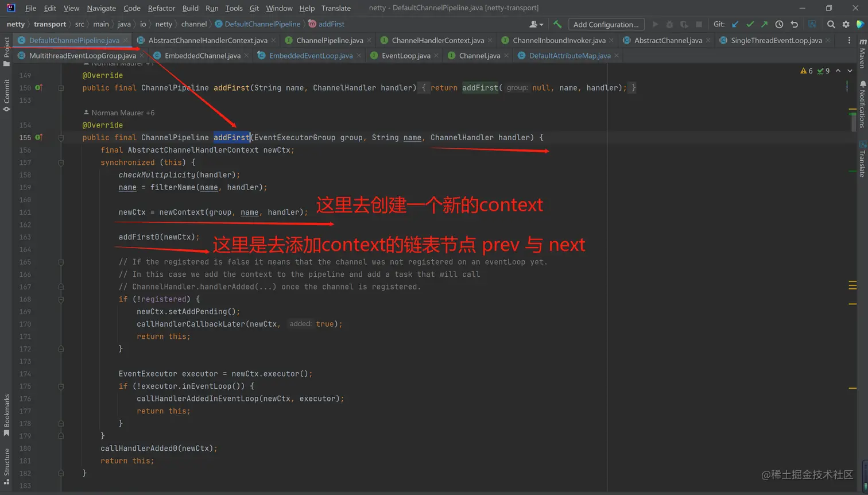Screen dimensions: 868x495
Task: Close the EventLoop.java tab
Action: pyautogui.click(x=436, y=56)
